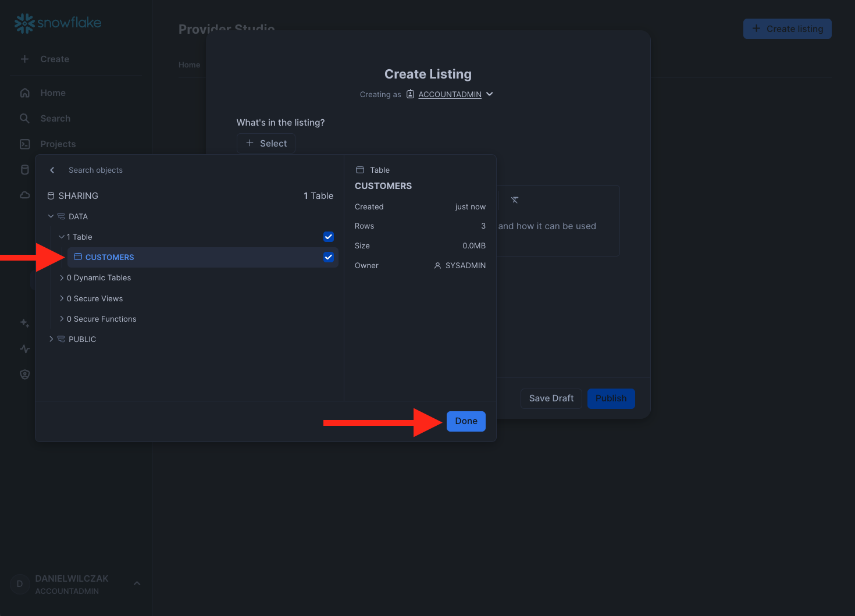This screenshot has width=855, height=616.
Task: Open the Monitoring activity icon in sidebar
Action: coord(24,348)
